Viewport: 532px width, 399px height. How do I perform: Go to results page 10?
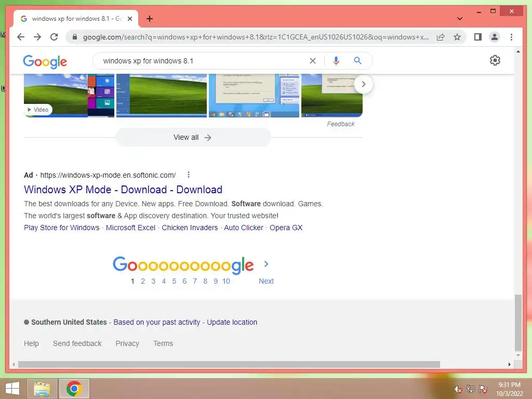226,281
